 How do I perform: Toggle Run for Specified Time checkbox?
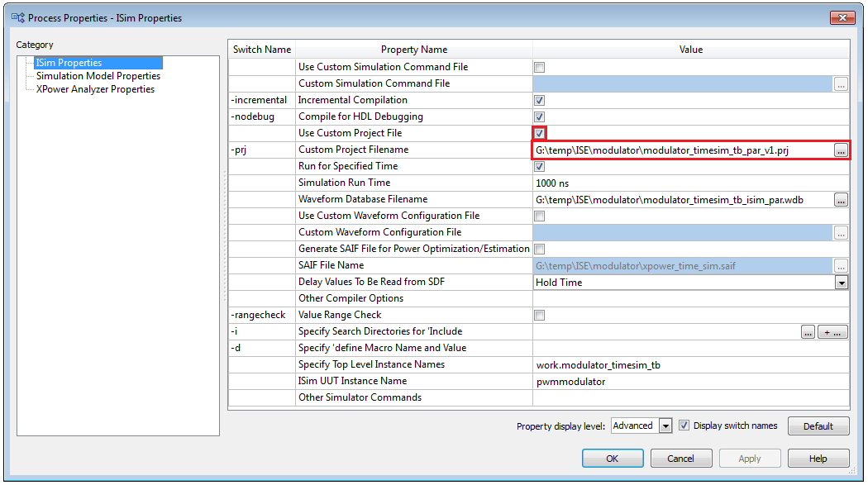[539, 166]
